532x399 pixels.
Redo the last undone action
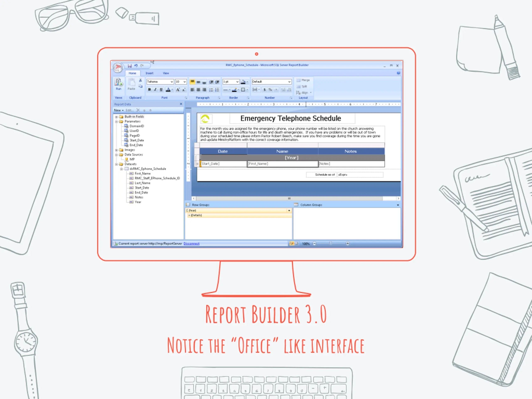142,66
